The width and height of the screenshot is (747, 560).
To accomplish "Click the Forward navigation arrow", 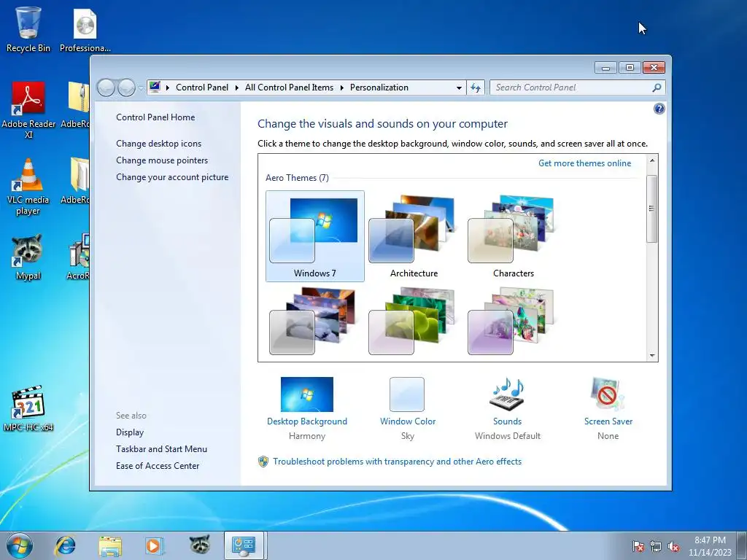I will [x=126, y=87].
